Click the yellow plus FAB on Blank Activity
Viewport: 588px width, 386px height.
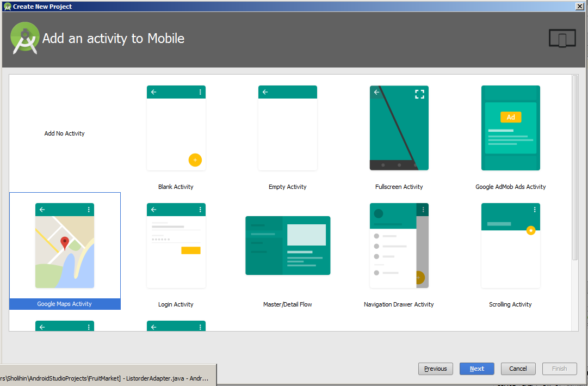tap(195, 160)
